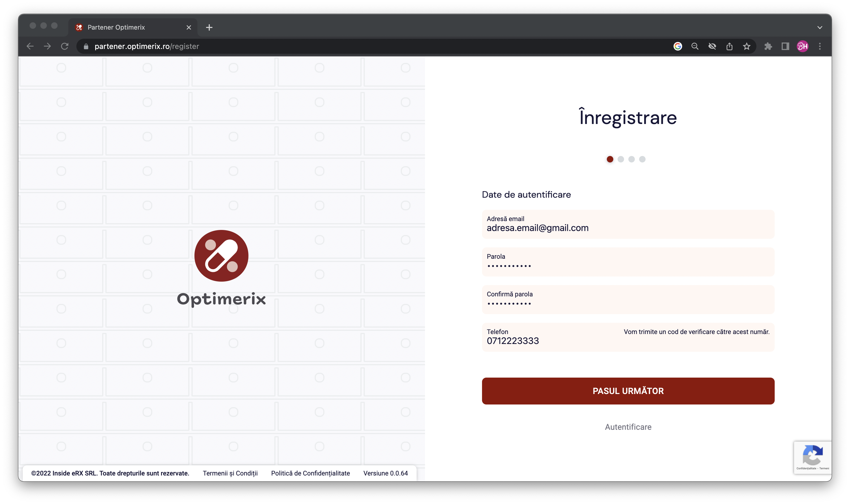The width and height of the screenshot is (850, 504).
Task: Click the reCAPTCHA badge icon
Action: (812, 455)
